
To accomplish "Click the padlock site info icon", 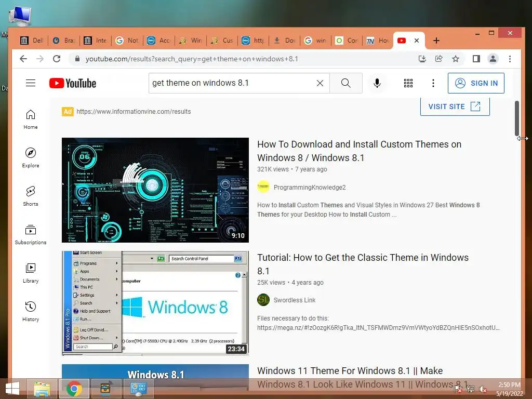I will pyautogui.click(x=77, y=59).
